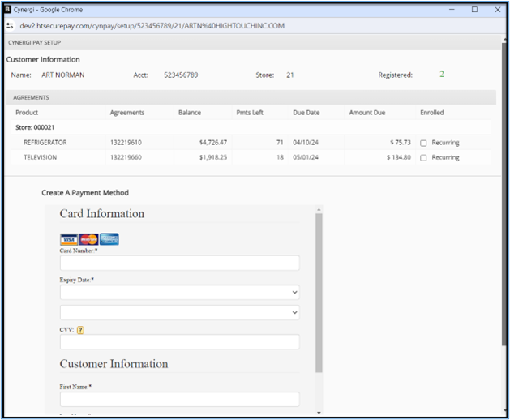The width and height of the screenshot is (510, 420).
Task: Click the MasterCard logo
Action: tap(88, 239)
